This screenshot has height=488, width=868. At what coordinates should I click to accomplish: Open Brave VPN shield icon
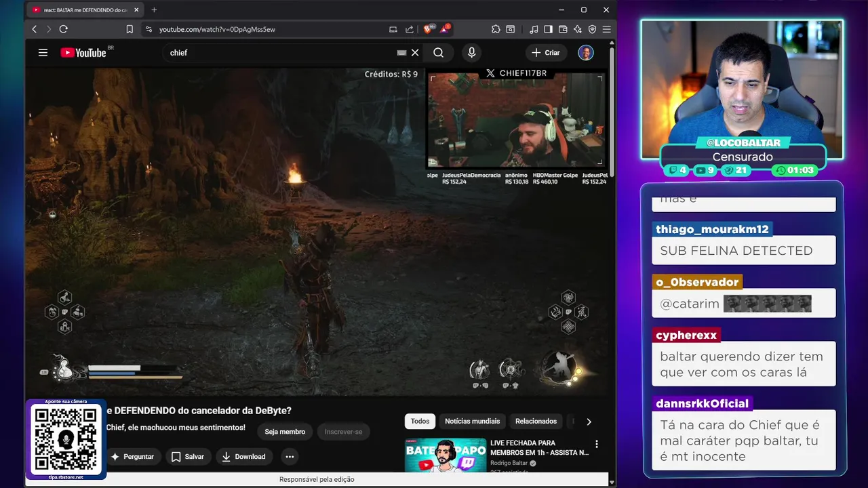point(592,29)
